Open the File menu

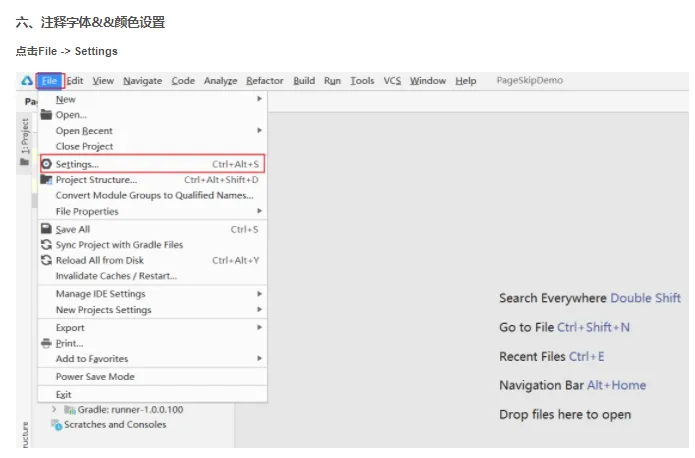(50, 81)
